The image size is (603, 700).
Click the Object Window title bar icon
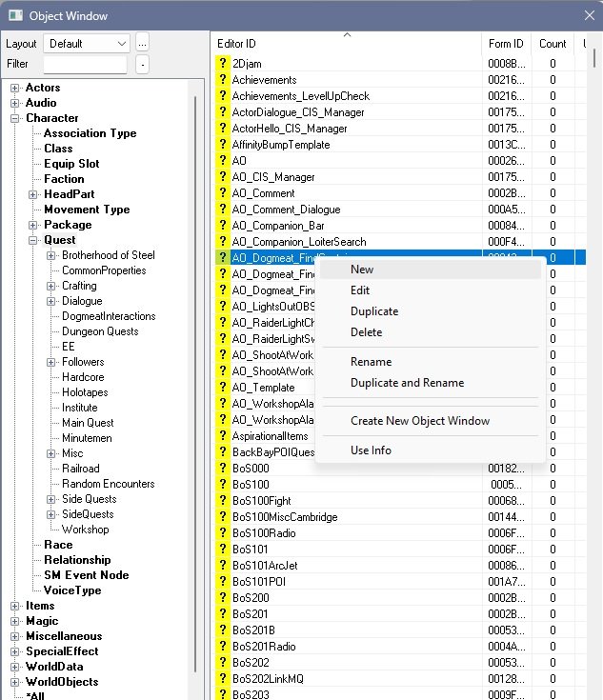click(x=15, y=15)
